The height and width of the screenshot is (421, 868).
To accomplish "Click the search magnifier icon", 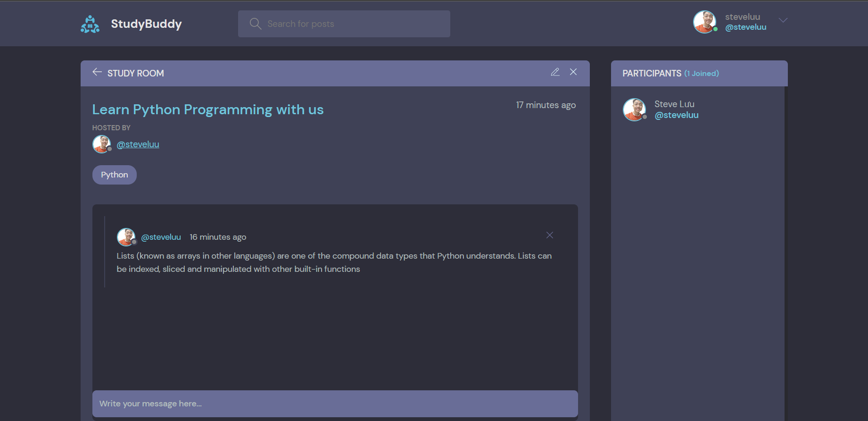I will coord(255,23).
